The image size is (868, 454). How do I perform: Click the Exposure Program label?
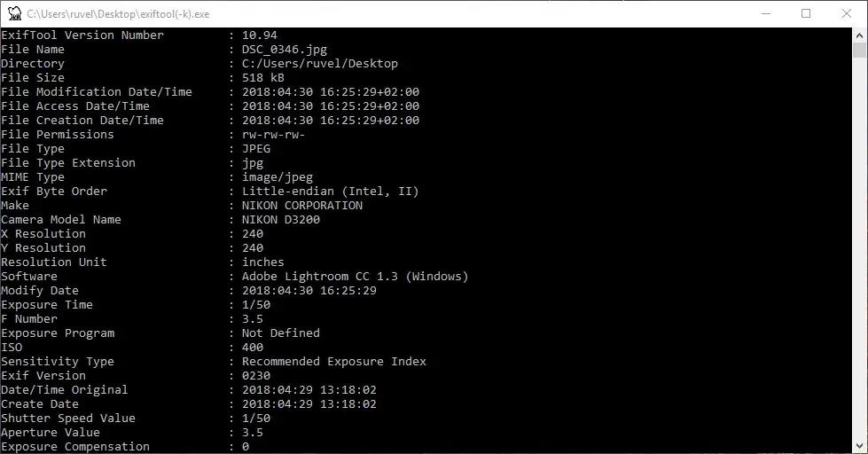click(x=58, y=333)
